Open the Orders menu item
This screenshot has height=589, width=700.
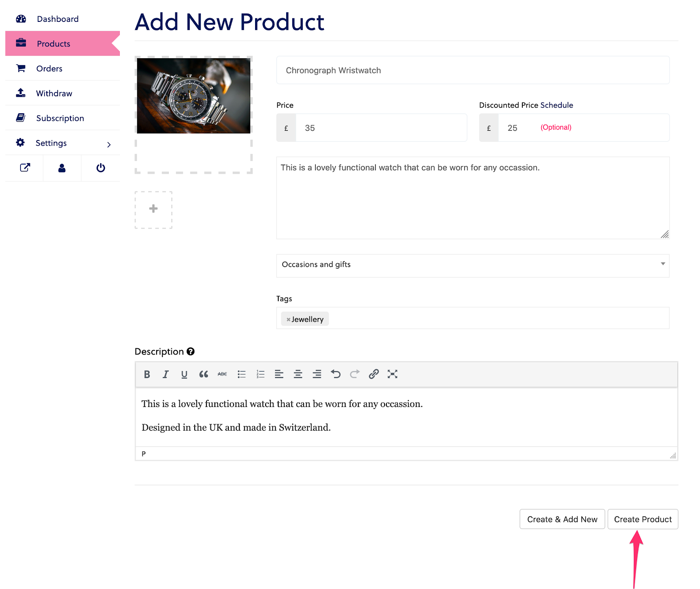tap(63, 69)
